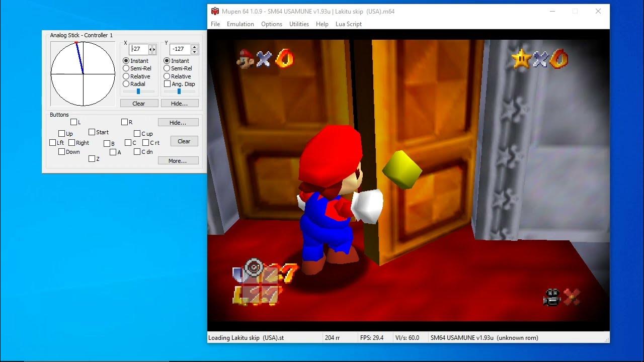Screen dimensions: 644x362
Task: Click the Mario head lives icon in game
Action: (246, 59)
